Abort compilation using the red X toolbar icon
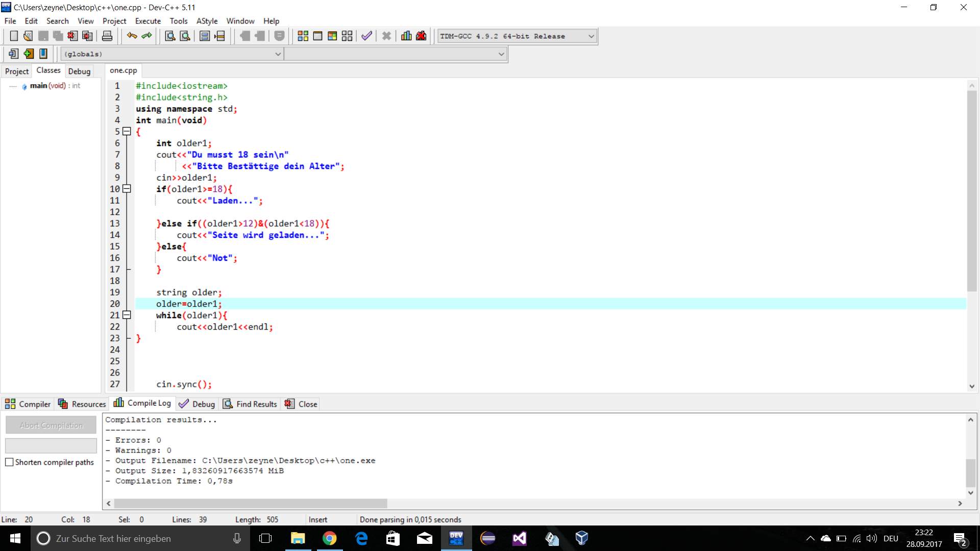This screenshot has width=980, height=551. click(x=386, y=36)
